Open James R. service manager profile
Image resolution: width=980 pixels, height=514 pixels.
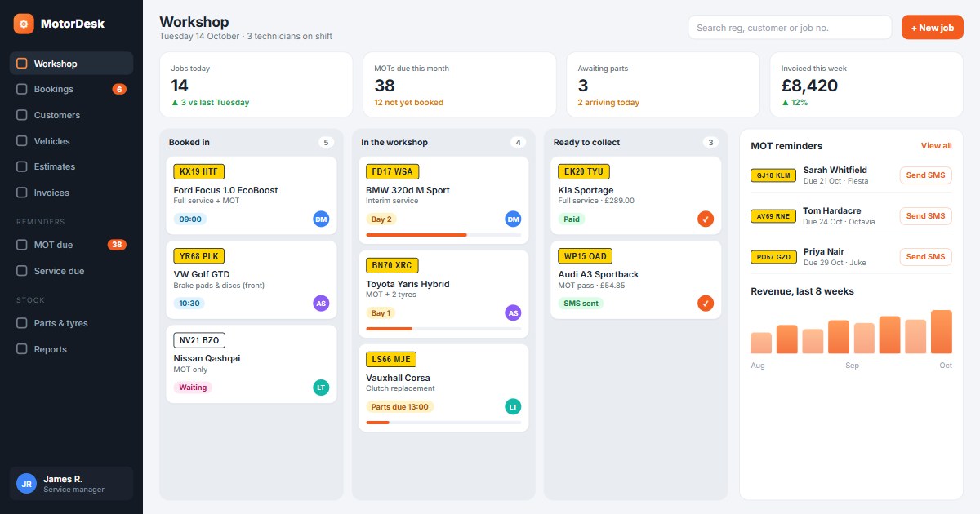pos(71,484)
